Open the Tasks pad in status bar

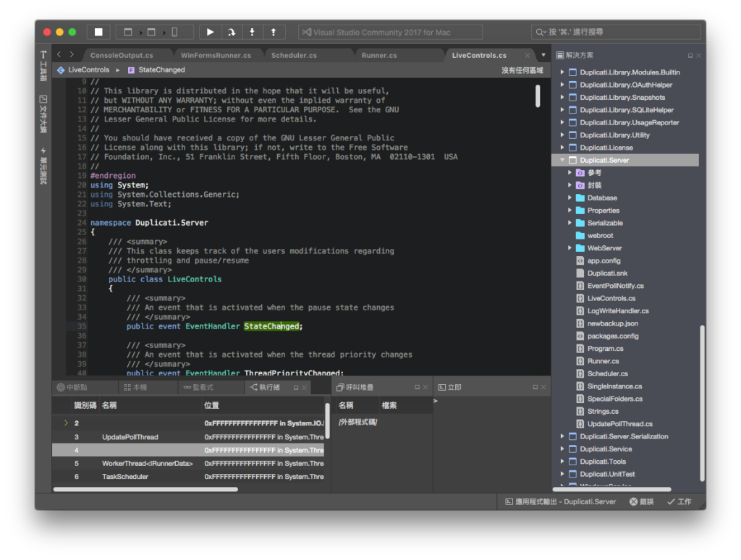click(x=679, y=502)
